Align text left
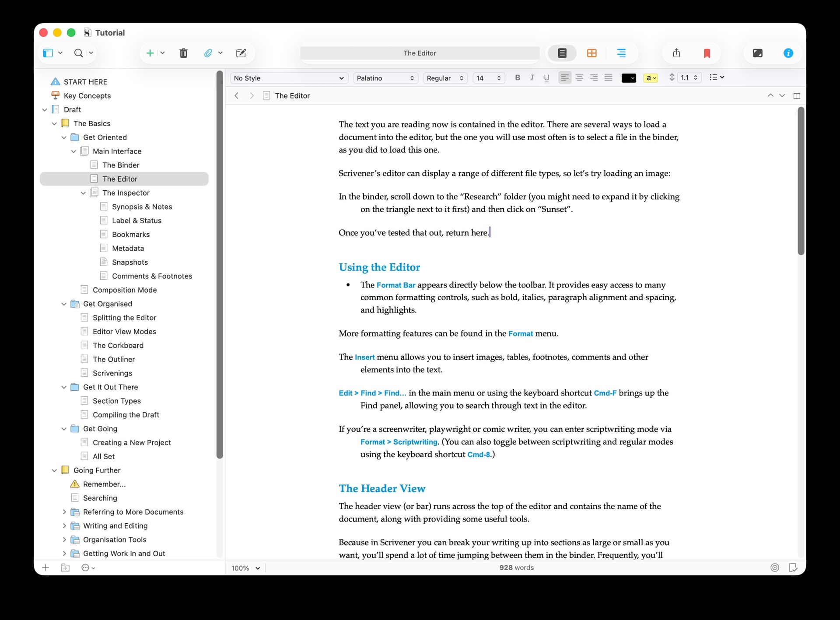This screenshot has width=840, height=620. [x=565, y=77]
